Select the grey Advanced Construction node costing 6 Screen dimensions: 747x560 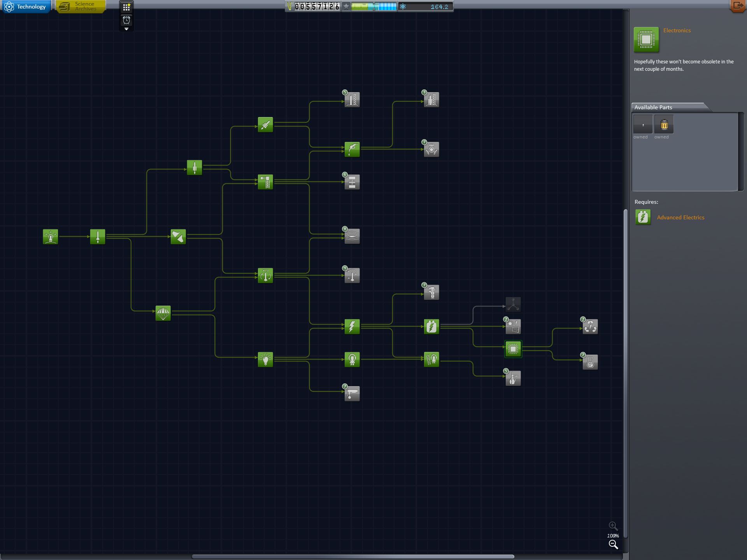coord(352,182)
